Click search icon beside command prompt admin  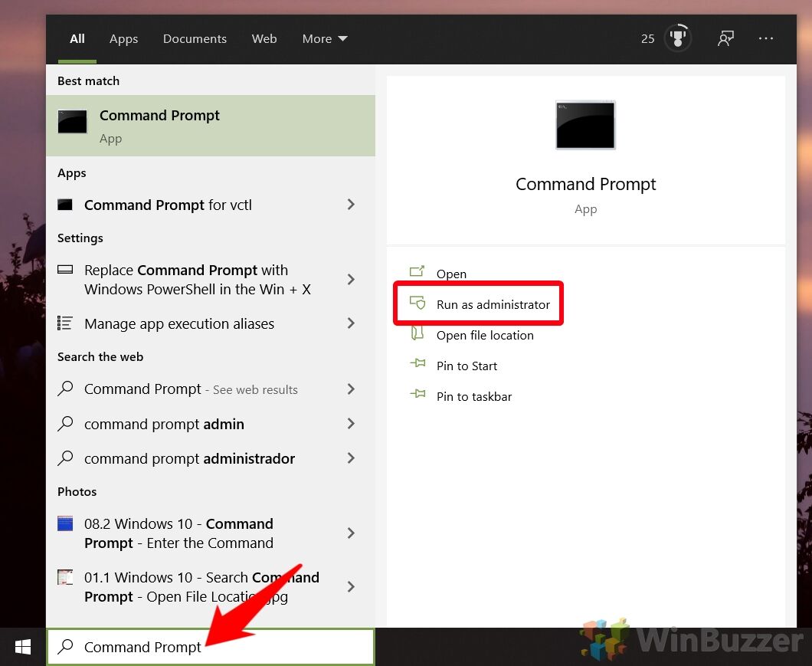tap(65, 424)
